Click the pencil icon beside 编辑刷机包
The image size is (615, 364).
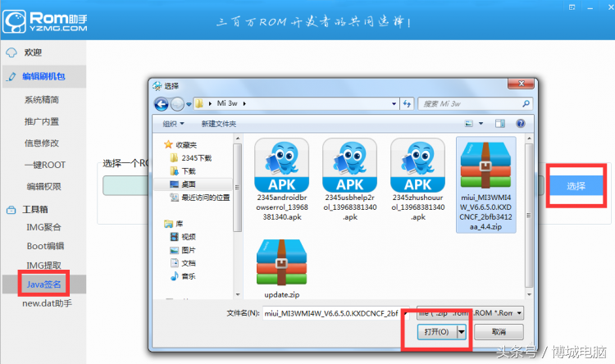coord(11,76)
